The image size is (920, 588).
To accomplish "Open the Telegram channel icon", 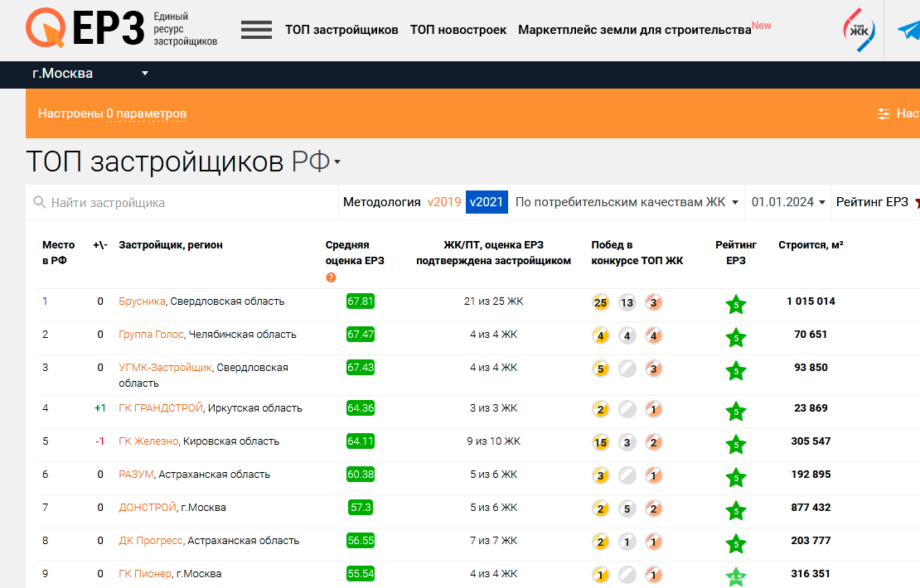I will 908,31.
